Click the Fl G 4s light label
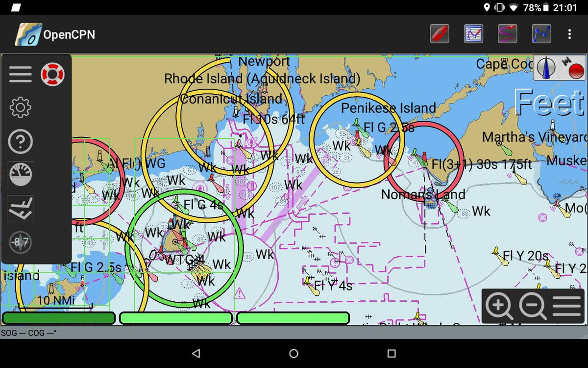The image size is (588, 368). pyautogui.click(x=203, y=204)
